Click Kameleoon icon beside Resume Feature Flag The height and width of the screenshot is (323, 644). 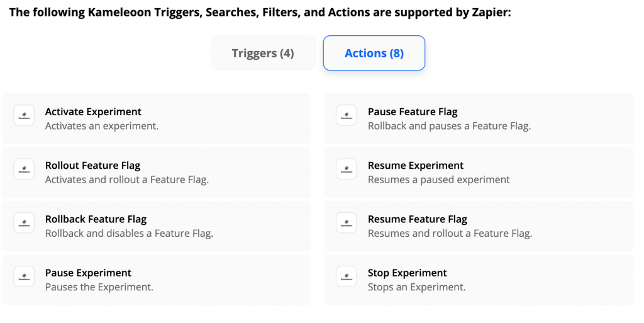347,223
